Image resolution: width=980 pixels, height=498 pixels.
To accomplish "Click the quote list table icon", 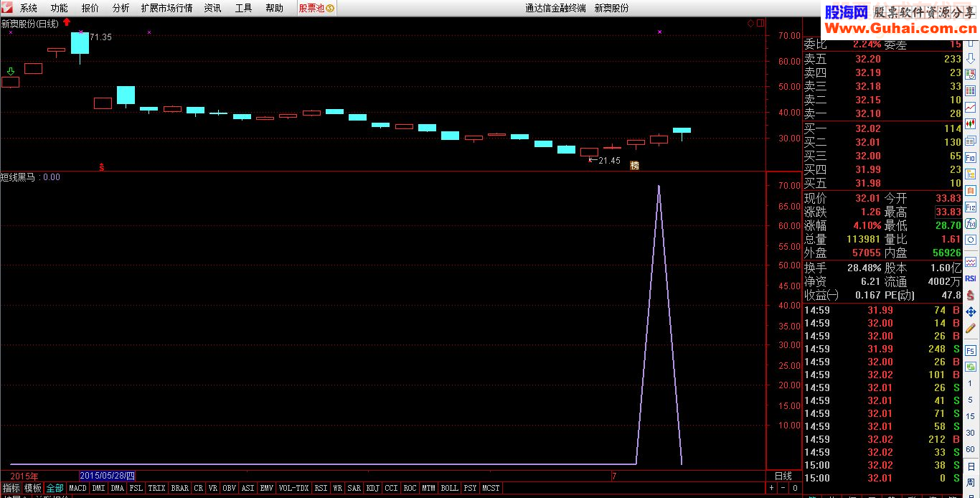I will pos(971,90).
